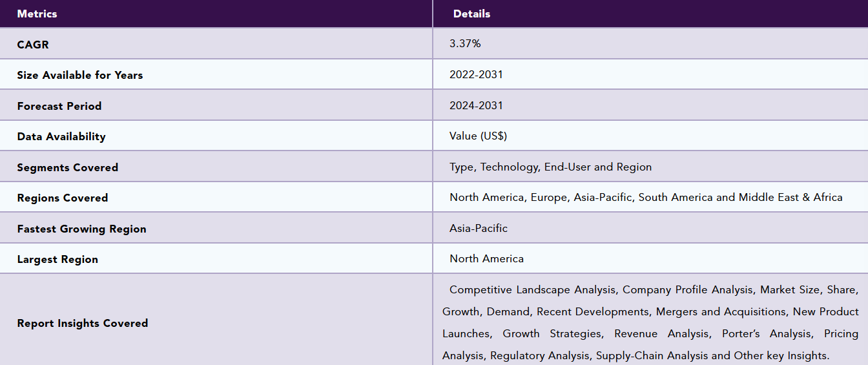This screenshot has height=365, width=868.
Task: Click the North America largest region value
Action: coord(486,258)
